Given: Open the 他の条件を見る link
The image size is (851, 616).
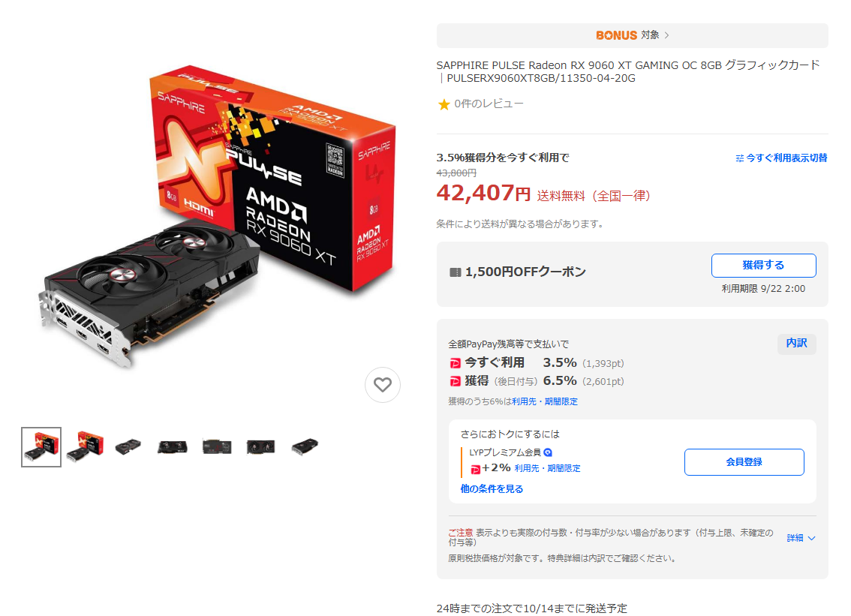Looking at the screenshot, I should [492, 489].
